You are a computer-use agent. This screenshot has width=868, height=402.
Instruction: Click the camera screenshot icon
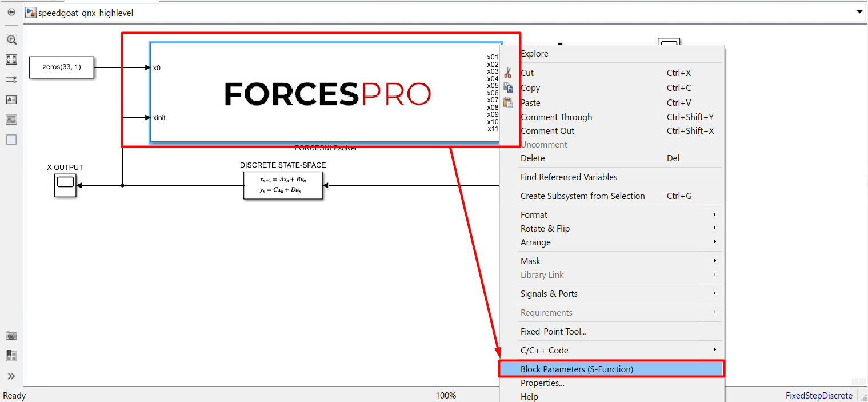(x=11, y=336)
